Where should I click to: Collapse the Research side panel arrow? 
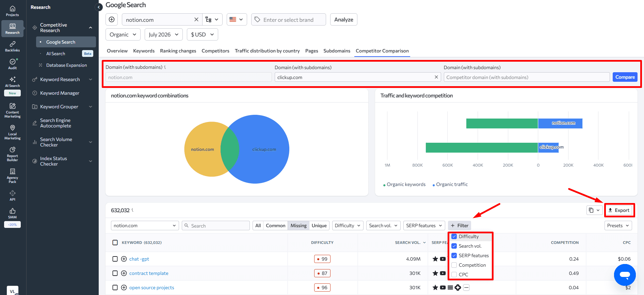tap(99, 7)
